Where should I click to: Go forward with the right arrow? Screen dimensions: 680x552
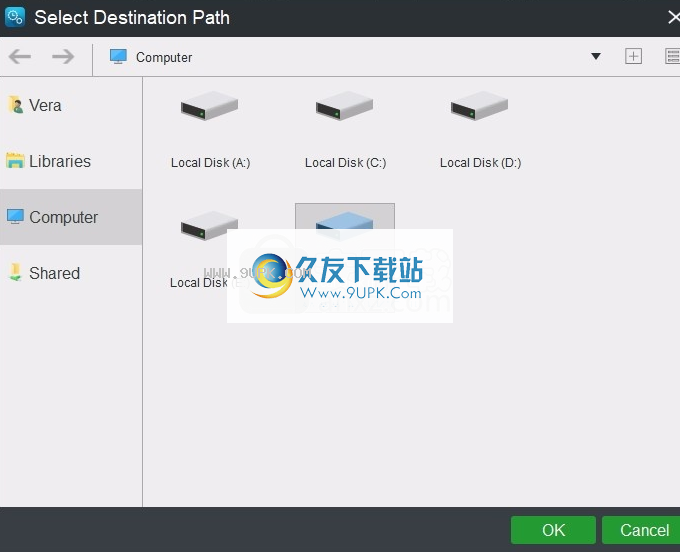click(63, 56)
